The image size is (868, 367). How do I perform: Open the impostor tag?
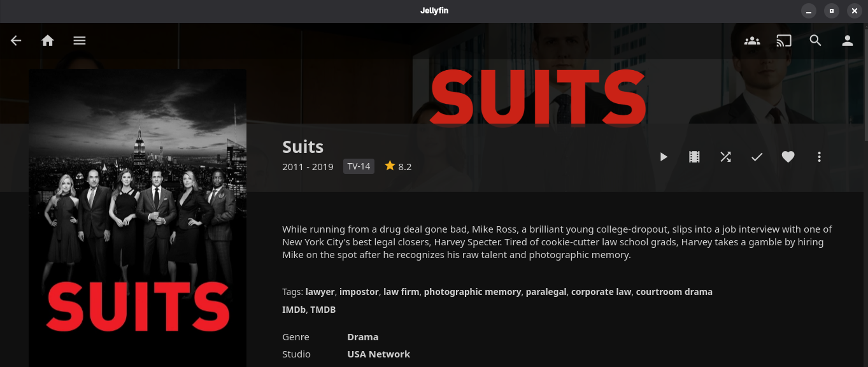click(359, 292)
